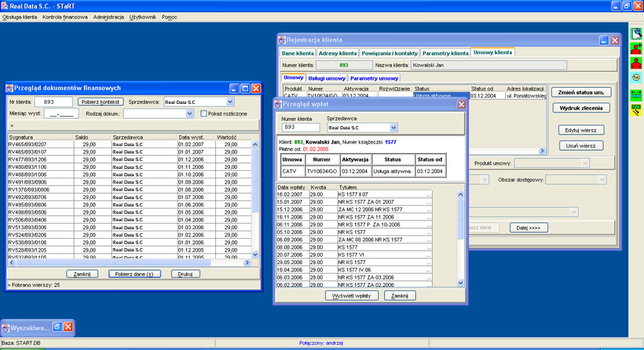The width and height of the screenshot is (644, 350).
Task: Click the red person client icon
Action: [x=637, y=64]
